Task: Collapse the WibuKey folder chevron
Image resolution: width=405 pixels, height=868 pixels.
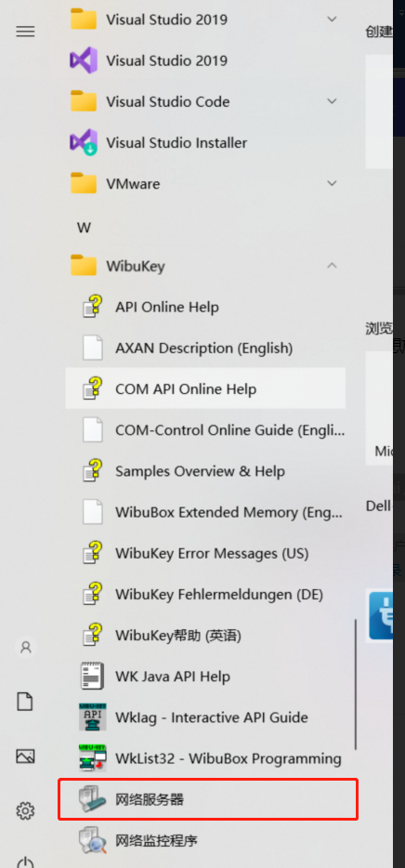Action: 332,266
